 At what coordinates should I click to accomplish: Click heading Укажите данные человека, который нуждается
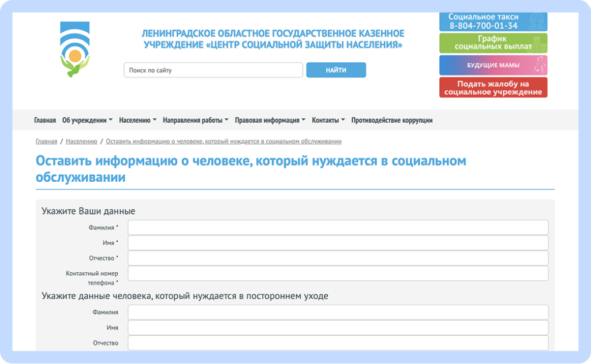(x=185, y=296)
